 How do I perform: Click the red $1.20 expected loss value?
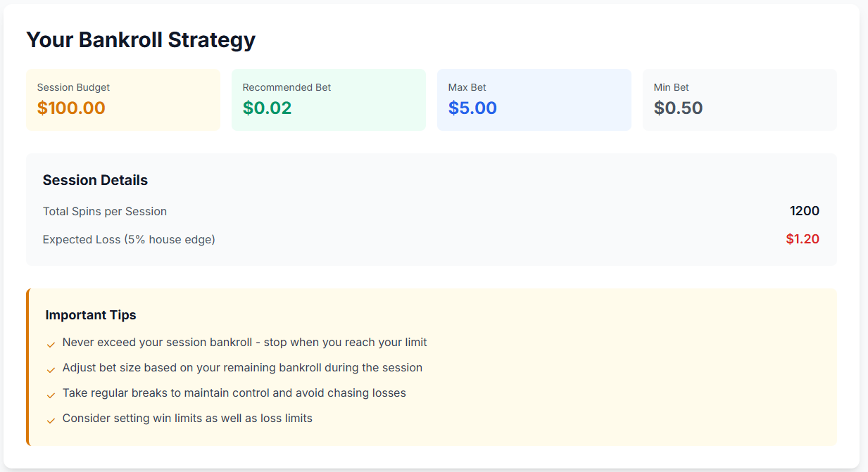(x=803, y=239)
